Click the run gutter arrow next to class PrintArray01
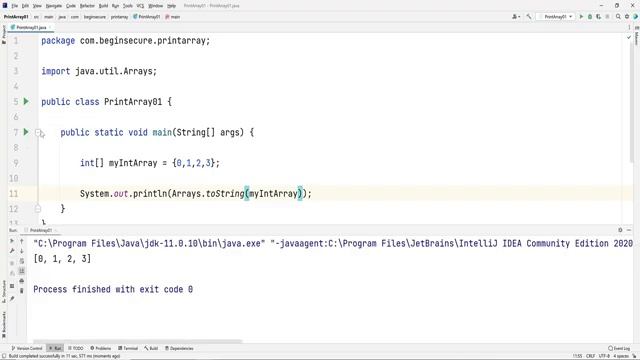 pos(26,101)
